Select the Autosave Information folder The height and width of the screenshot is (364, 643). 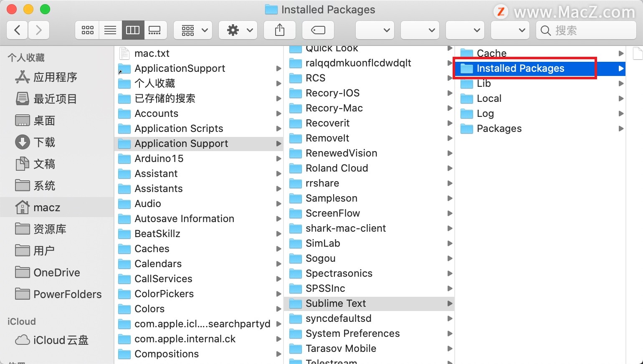pos(199,219)
